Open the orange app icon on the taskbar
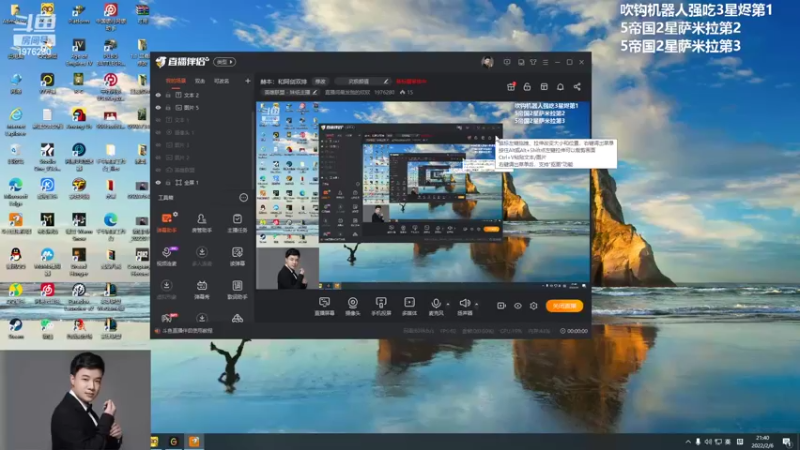 coord(194,441)
